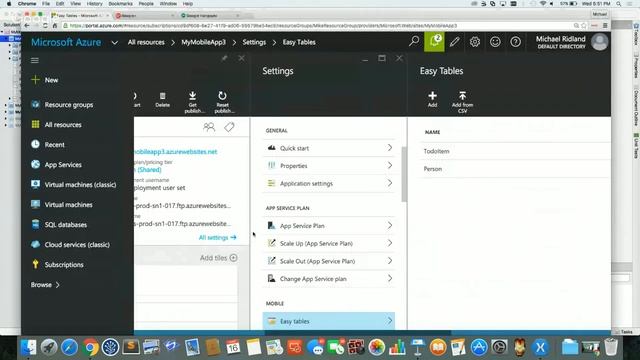This screenshot has width=640, height=360.
Task: Open the portal settings gear icon
Action: tap(474, 42)
